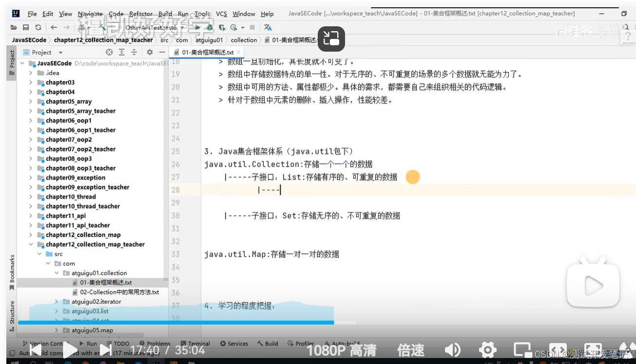Enter fullscreen with the player's fullscreen icon
This screenshot has width=636, height=364.
pyautogui.click(x=593, y=350)
